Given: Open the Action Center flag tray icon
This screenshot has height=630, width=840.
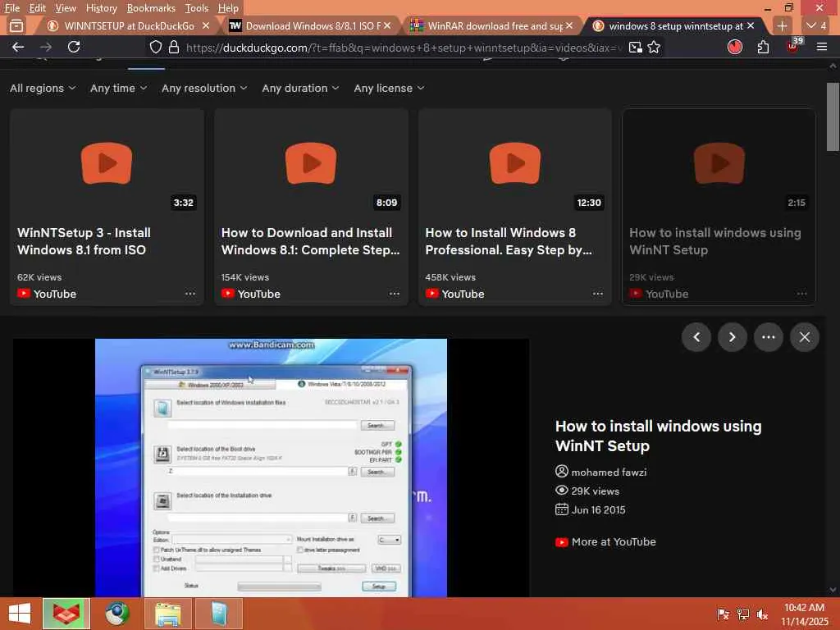Looking at the screenshot, I should tap(724, 614).
